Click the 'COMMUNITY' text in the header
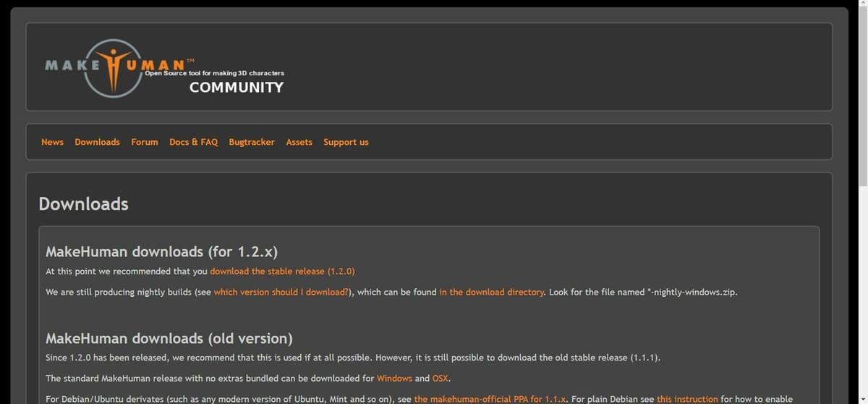This screenshot has height=404, width=868. (x=237, y=88)
